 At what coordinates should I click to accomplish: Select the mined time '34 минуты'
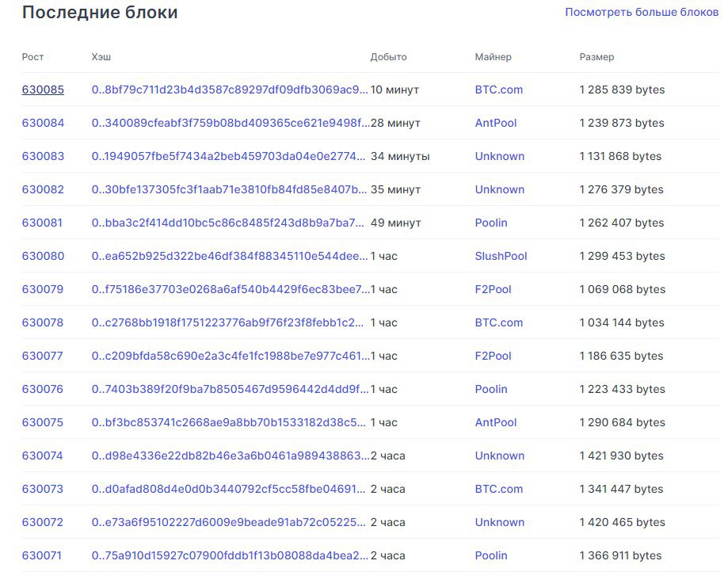click(x=400, y=156)
